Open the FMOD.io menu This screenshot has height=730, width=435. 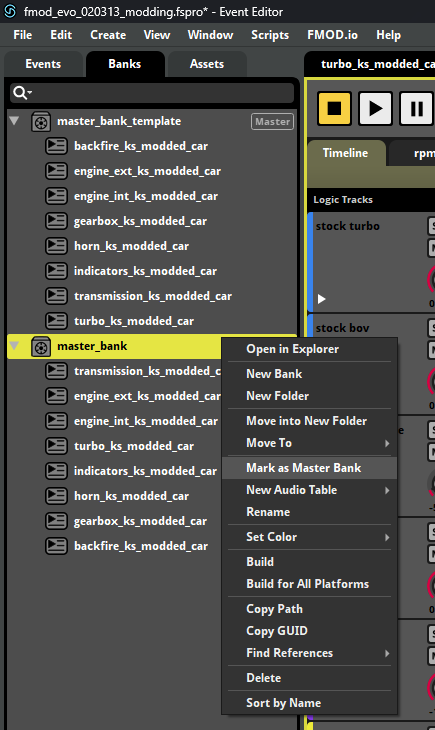click(x=333, y=35)
